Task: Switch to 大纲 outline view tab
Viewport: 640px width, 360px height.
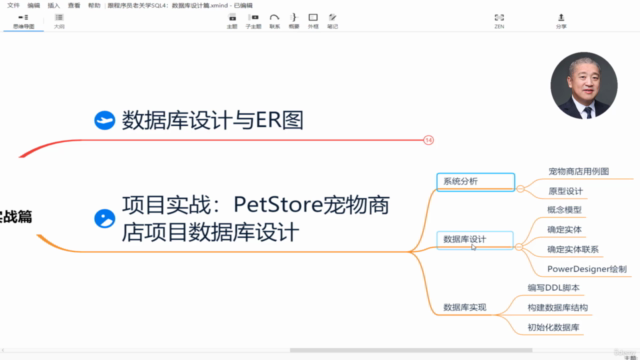Action: tap(59, 21)
